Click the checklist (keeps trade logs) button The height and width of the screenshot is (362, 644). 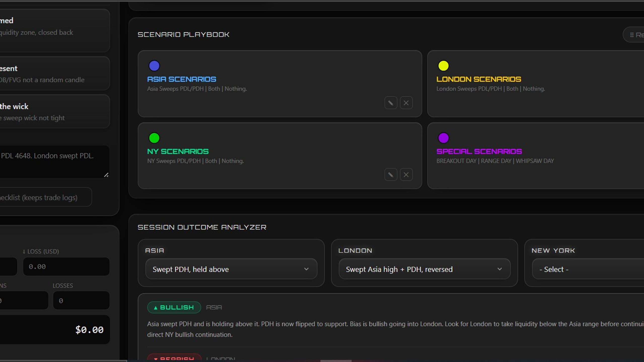46,197
